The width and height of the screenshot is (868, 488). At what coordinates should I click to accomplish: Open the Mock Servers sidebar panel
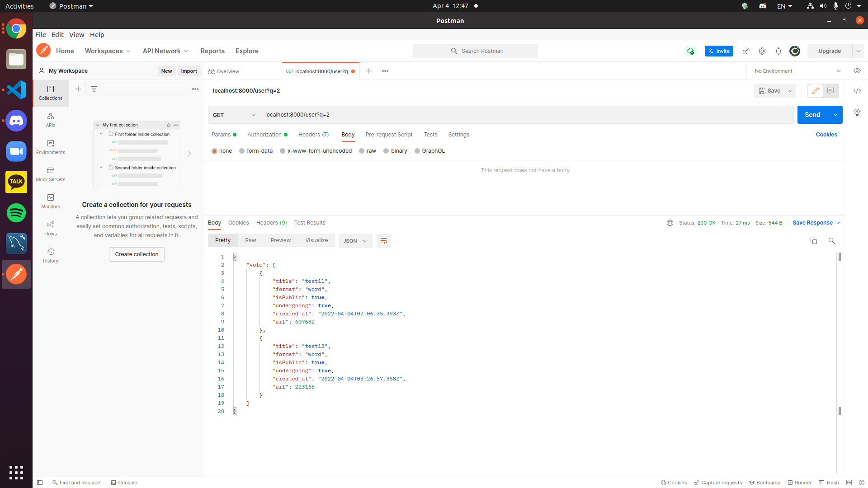(51, 174)
